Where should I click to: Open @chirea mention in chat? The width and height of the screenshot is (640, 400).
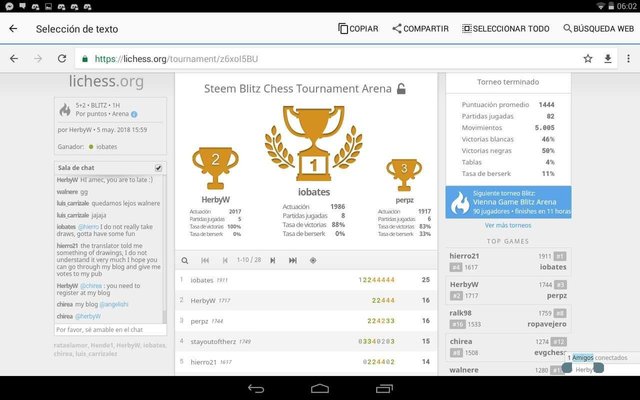pyautogui.click(x=91, y=286)
